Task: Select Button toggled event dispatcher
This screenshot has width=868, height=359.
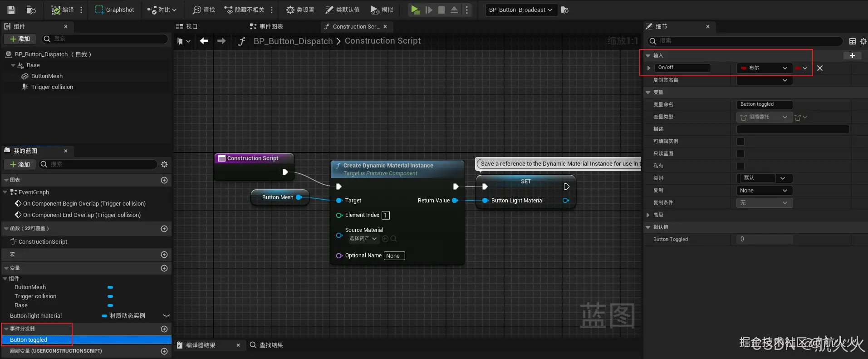Action: click(29, 340)
